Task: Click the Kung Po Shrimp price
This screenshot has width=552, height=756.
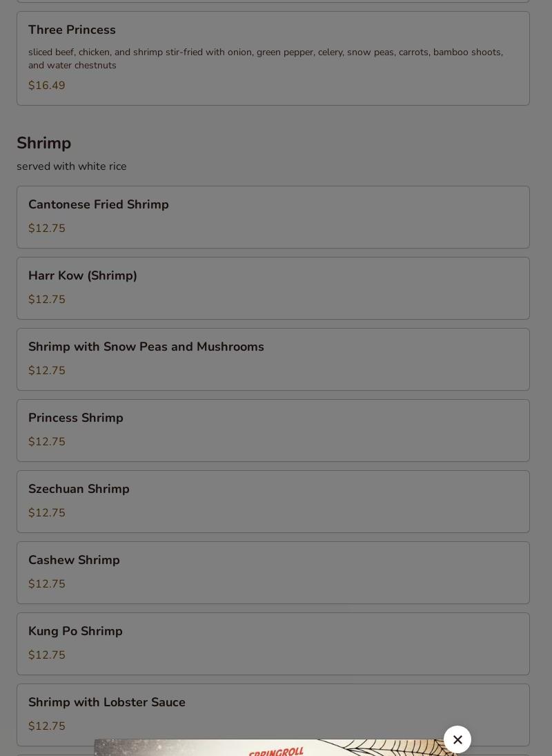Action: pyautogui.click(x=47, y=655)
